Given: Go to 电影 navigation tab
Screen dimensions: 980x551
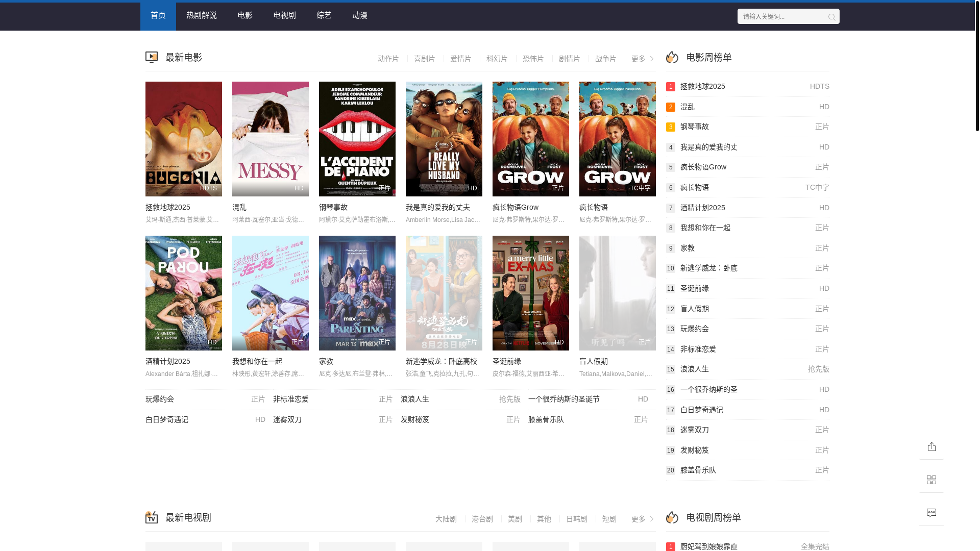Looking at the screenshot, I should point(245,16).
